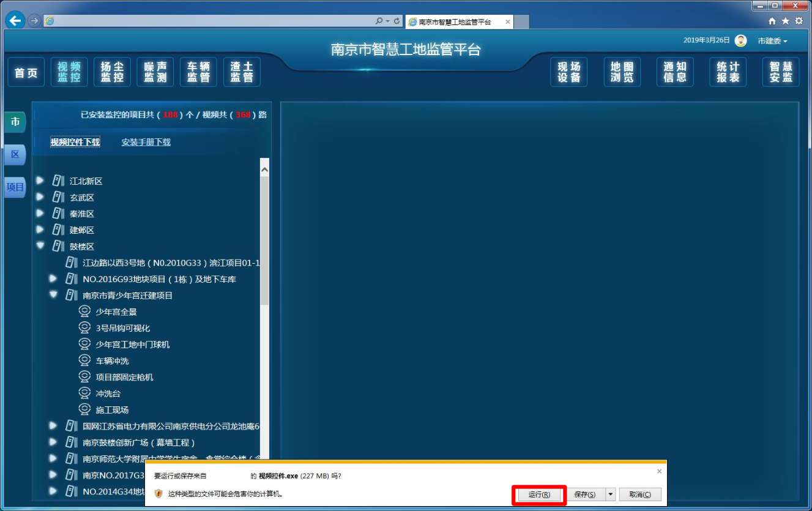Viewport: 812px width, 511px height.
Task: Click camera icon for 少年宫工地中门球机
Action: (84, 344)
